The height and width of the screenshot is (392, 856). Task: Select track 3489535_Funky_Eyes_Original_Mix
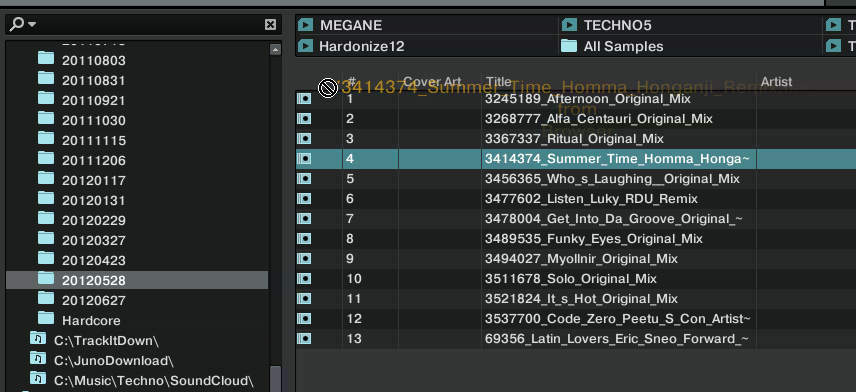pos(593,239)
